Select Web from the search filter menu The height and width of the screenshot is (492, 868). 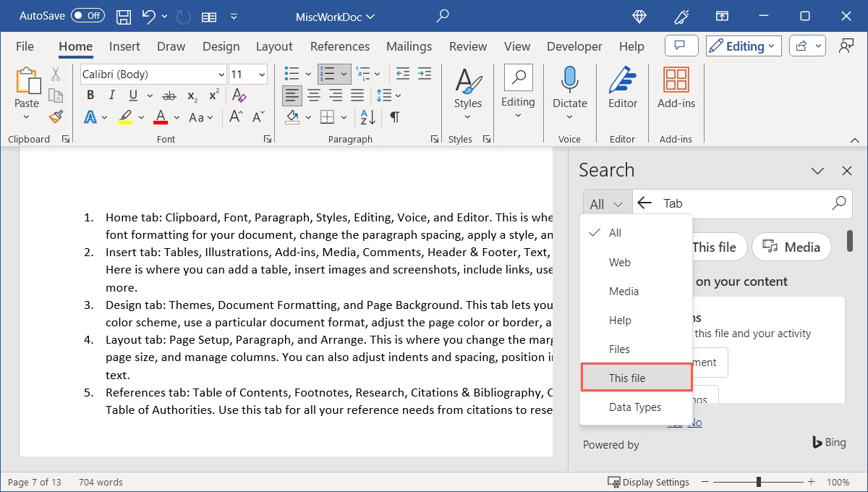[619, 262]
